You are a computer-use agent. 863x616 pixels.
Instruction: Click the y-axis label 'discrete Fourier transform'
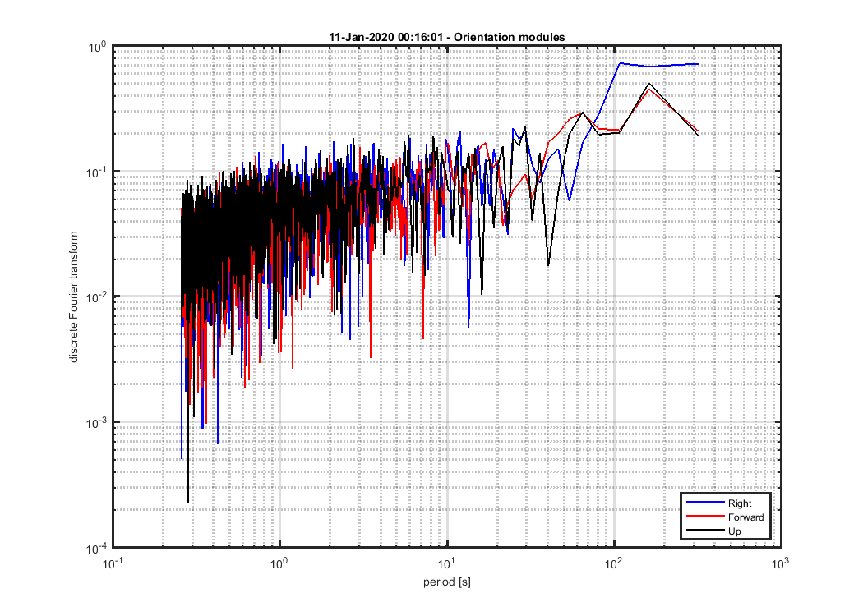coord(74,297)
